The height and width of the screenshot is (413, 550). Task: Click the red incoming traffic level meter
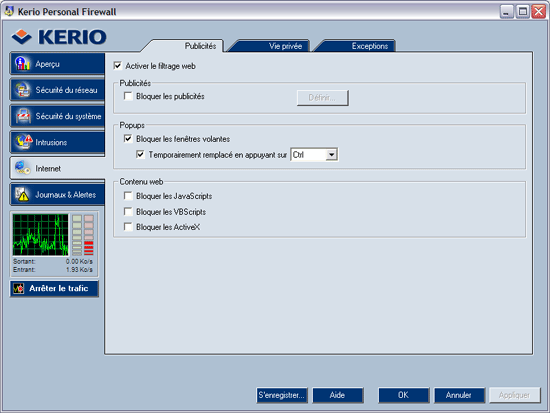(x=89, y=235)
